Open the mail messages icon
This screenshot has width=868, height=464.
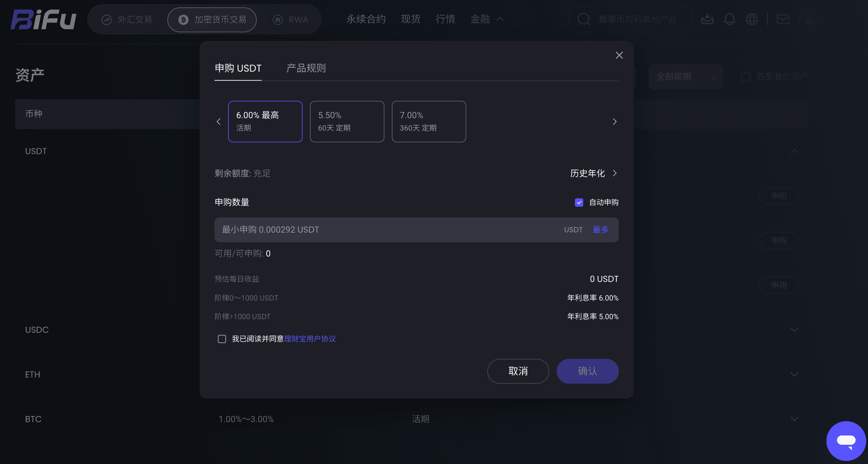tap(783, 19)
